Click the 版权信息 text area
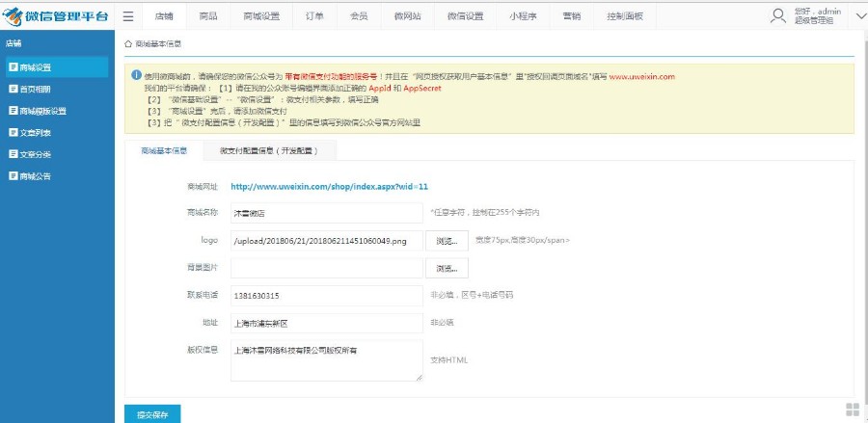 click(327, 360)
